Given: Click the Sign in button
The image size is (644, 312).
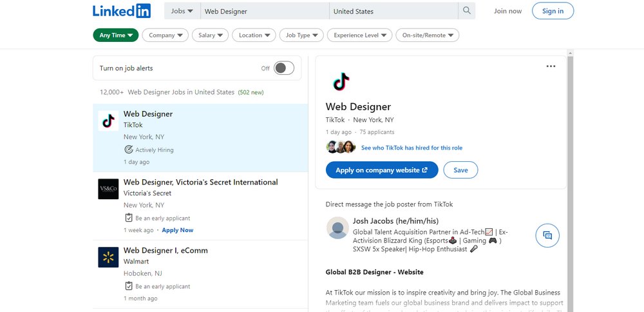Looking at the screenshot, I should 553,11.
